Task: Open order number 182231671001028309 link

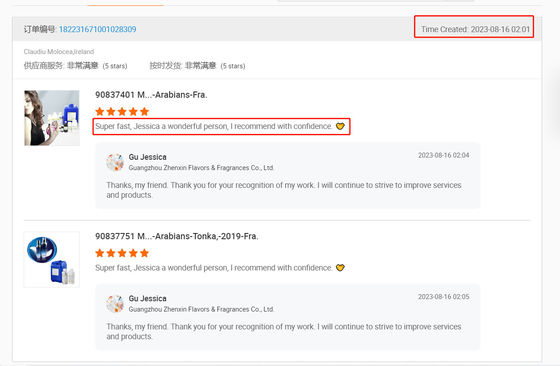Action: click(x=98, y=29)
